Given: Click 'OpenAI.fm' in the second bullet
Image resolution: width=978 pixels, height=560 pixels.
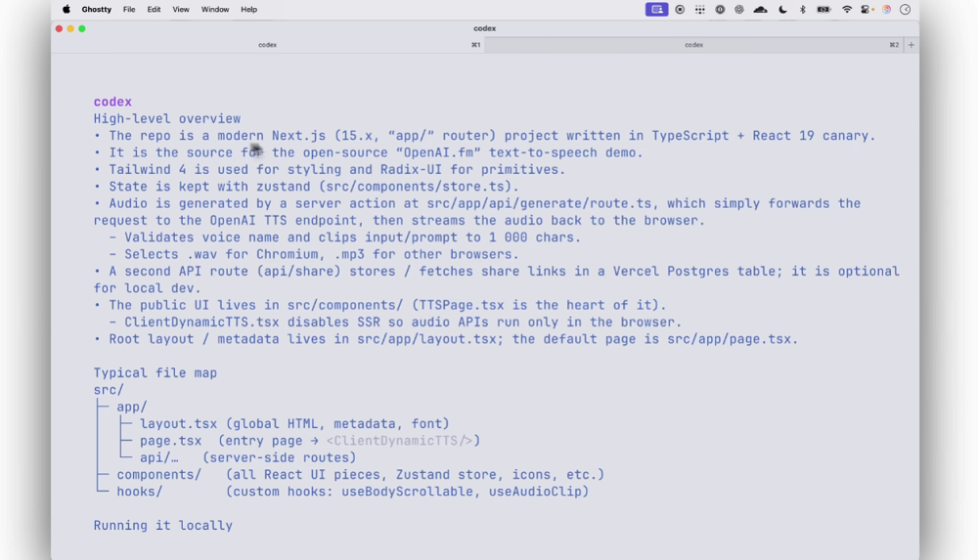Looking at the screenshot, I should click(438, 152).
